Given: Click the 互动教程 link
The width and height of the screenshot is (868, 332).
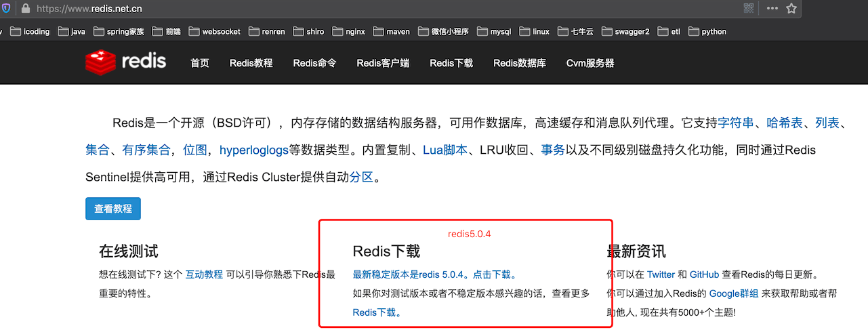Looking at the screenshot, I should (x=204, y=274).
